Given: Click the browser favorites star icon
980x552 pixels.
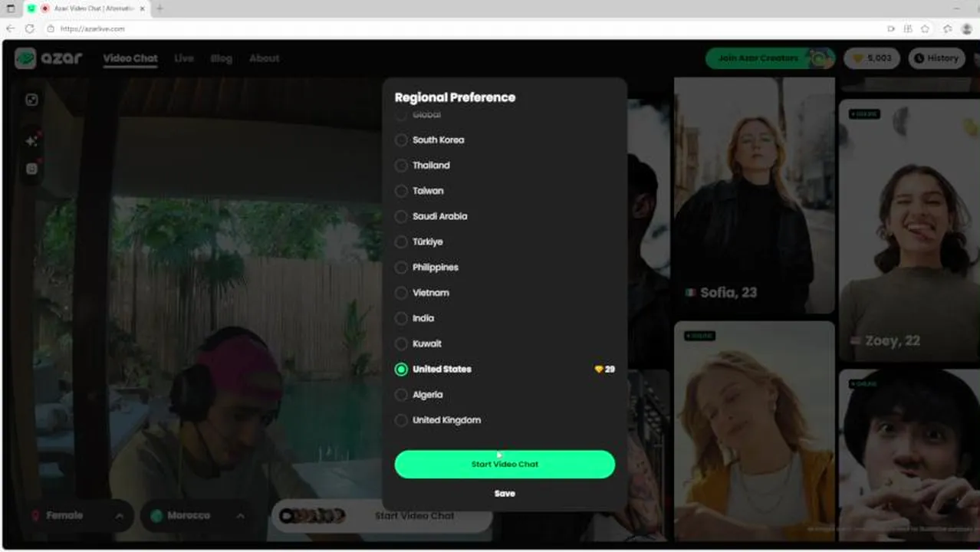Looking at the screenshot, I should (926, 28).
